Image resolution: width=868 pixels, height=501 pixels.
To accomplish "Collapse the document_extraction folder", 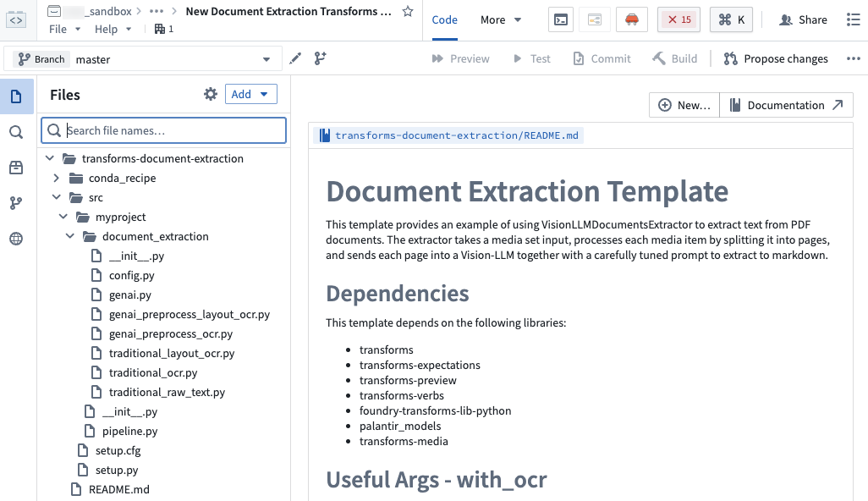I will tap(71, 236).
